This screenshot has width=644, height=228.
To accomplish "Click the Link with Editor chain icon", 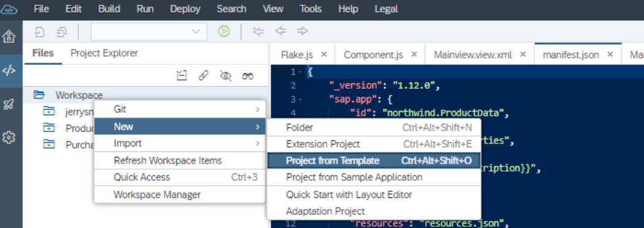I will (203, 75).
